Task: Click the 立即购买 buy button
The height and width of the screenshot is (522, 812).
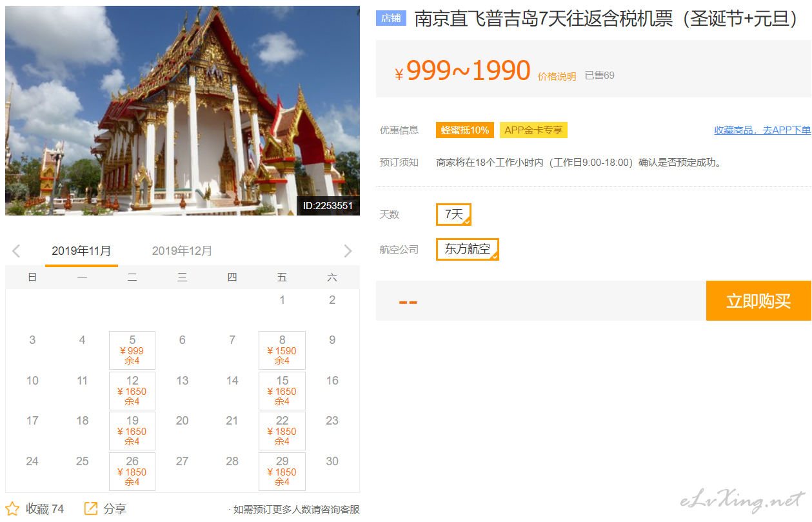Action: click(758, 301)
